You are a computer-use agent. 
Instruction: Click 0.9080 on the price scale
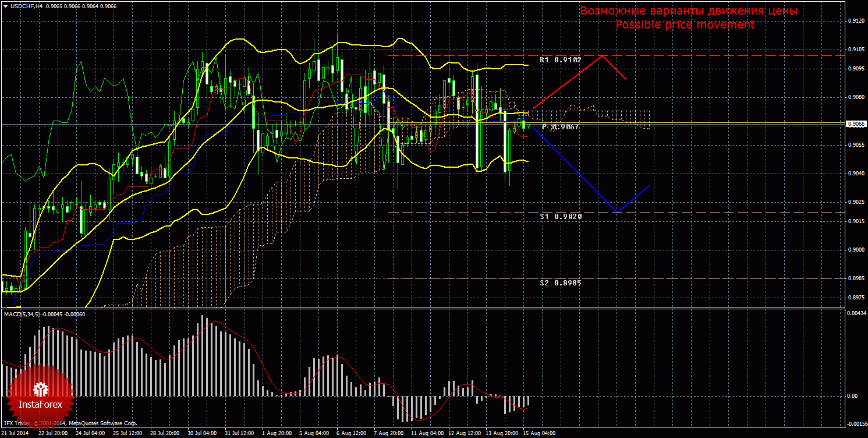pos(855,97)
